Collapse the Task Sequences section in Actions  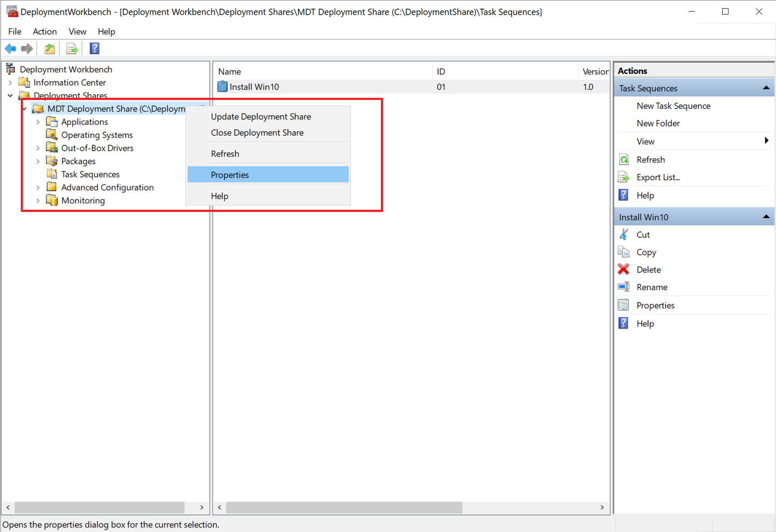[x=766, y=88]
